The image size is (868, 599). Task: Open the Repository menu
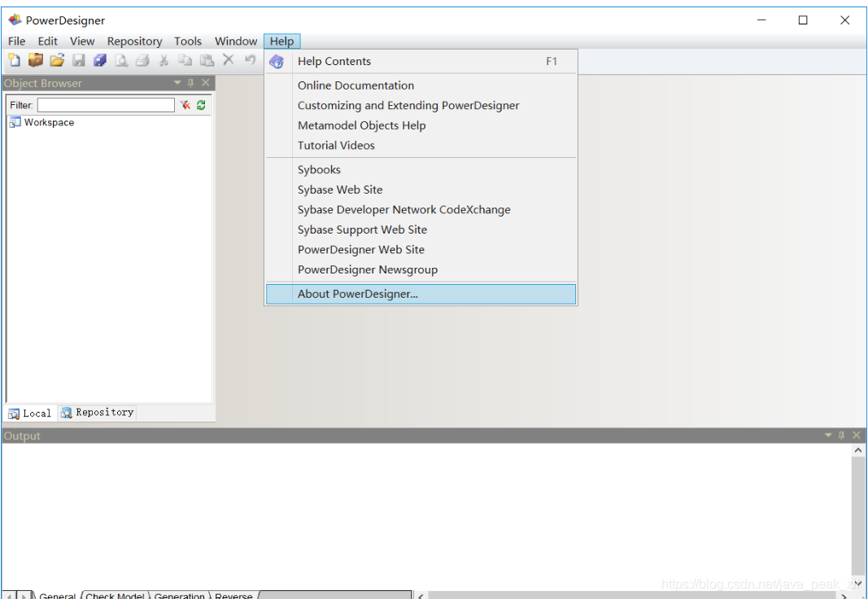point(134,41)
